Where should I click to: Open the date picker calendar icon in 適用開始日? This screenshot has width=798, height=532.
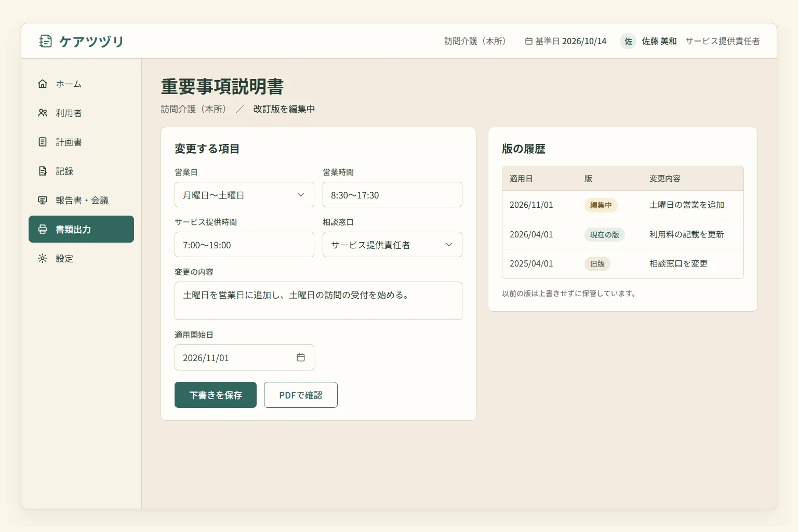(x=301, y=357)
